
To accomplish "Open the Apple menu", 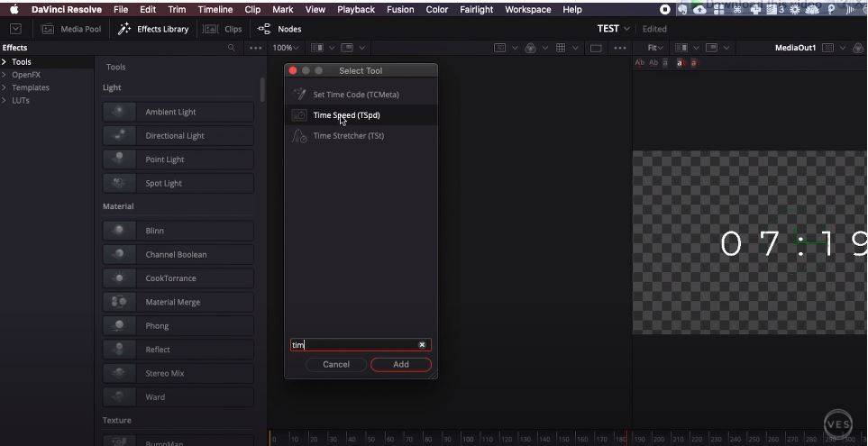I will pos(14,9).
